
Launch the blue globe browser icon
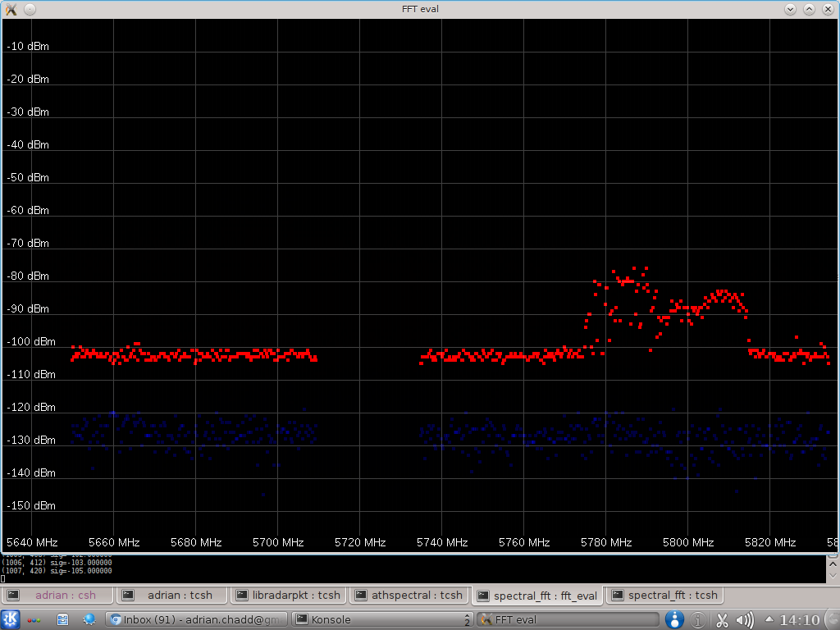(x=89, y=620)
